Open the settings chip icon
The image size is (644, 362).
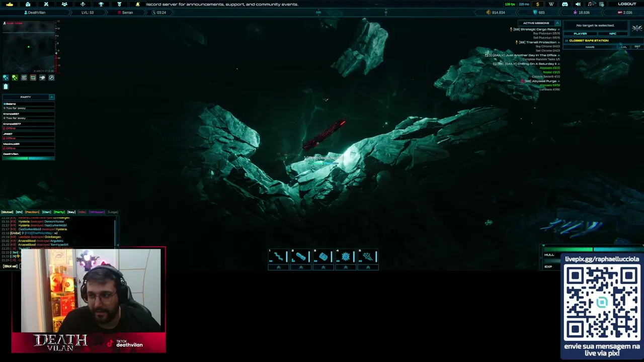(601, 4)
